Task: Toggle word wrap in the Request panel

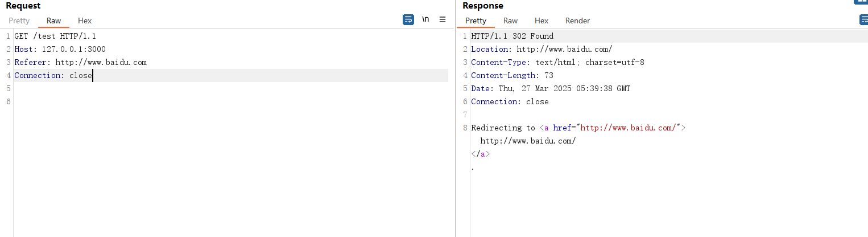Action: 408,20
